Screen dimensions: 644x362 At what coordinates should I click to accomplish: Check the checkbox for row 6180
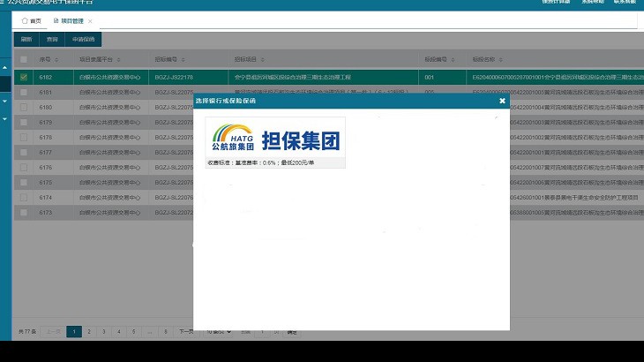[24, 107]
